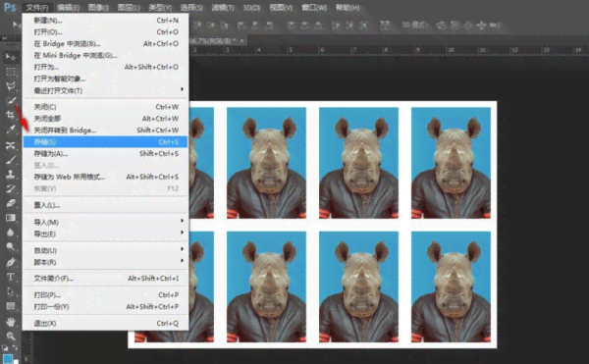
Task: Choose 打开(O)... from the File menu
Action: (x=106, y=32)
